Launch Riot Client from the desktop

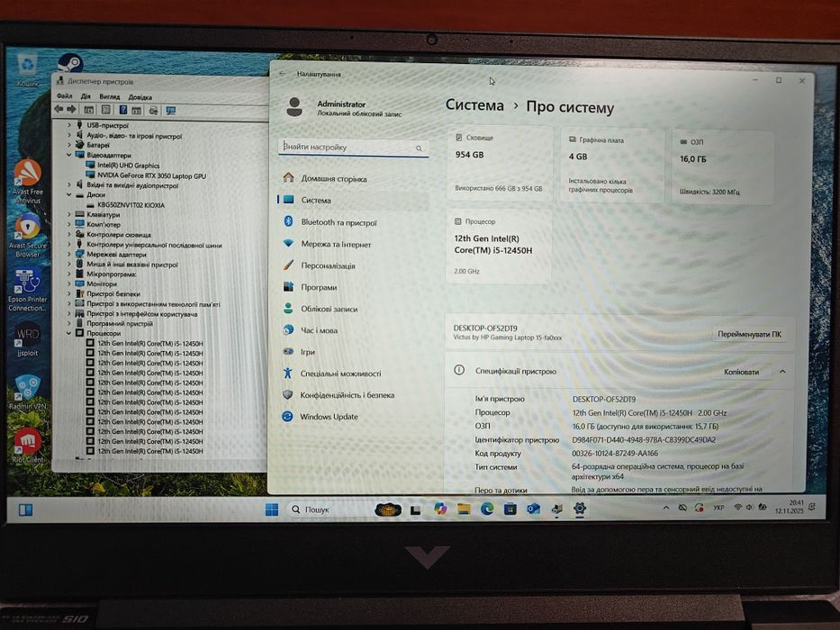[28, 445]
